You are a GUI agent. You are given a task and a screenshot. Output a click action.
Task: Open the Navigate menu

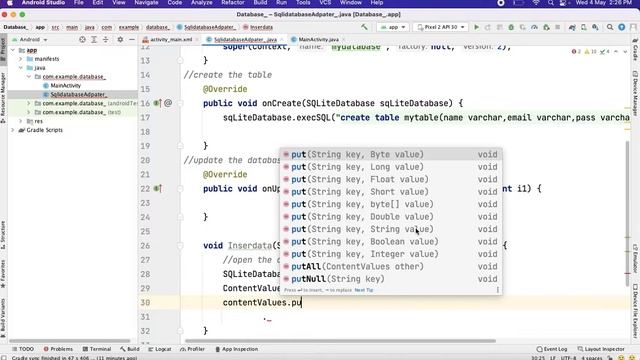pyautogui.click(x=146, y=3)
